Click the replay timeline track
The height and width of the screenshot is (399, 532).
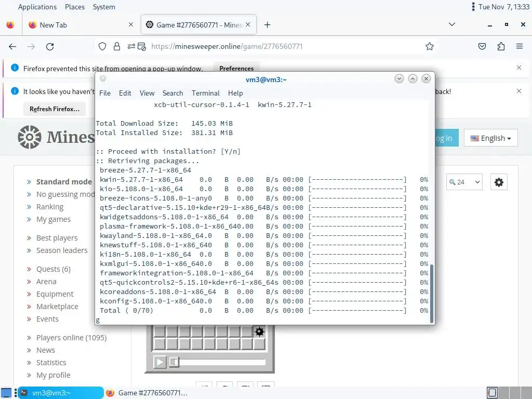(x=222, y=362)
